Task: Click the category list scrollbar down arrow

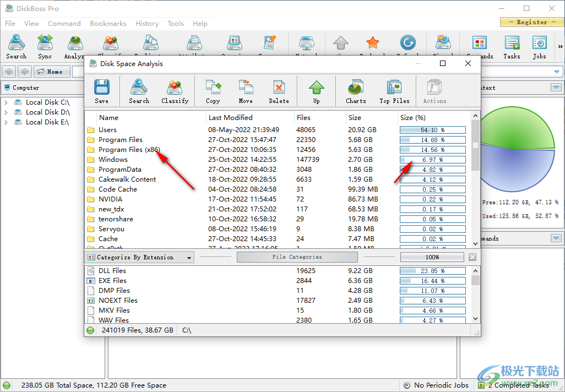Action: (475, 318)
